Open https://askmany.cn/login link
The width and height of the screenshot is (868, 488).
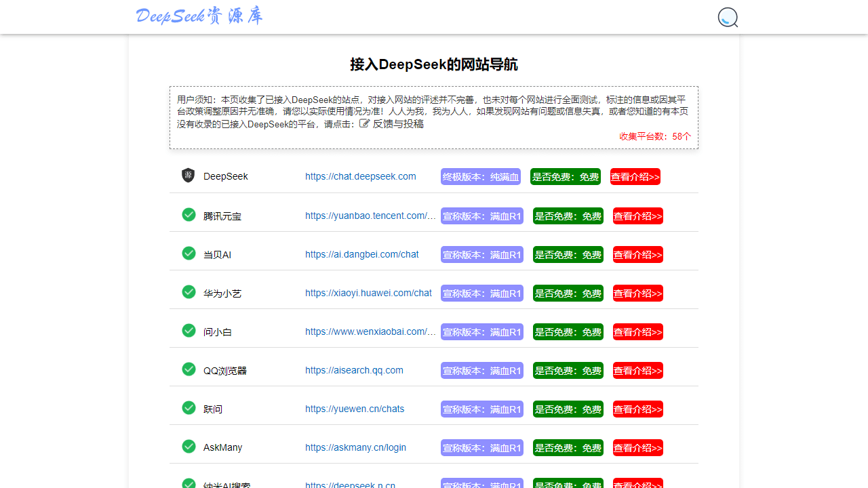tap(355, 447)
